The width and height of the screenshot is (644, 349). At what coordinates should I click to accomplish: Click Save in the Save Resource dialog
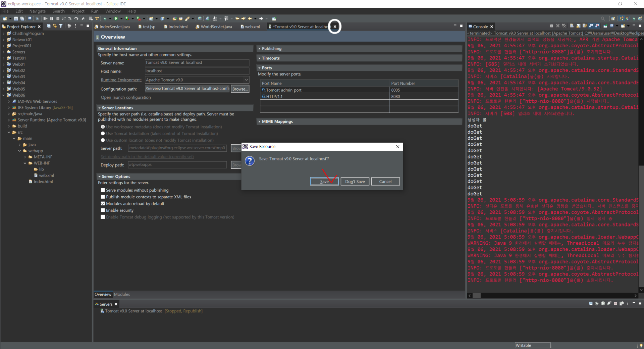[324, 182]
